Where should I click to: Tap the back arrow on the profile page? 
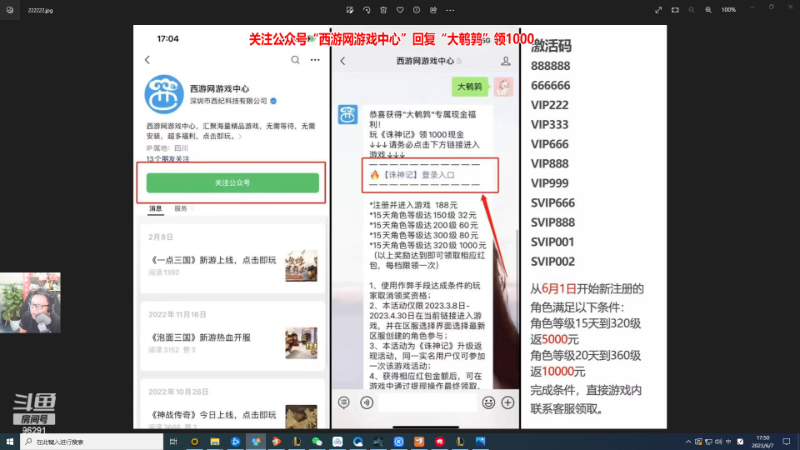(x=147, y=60)
